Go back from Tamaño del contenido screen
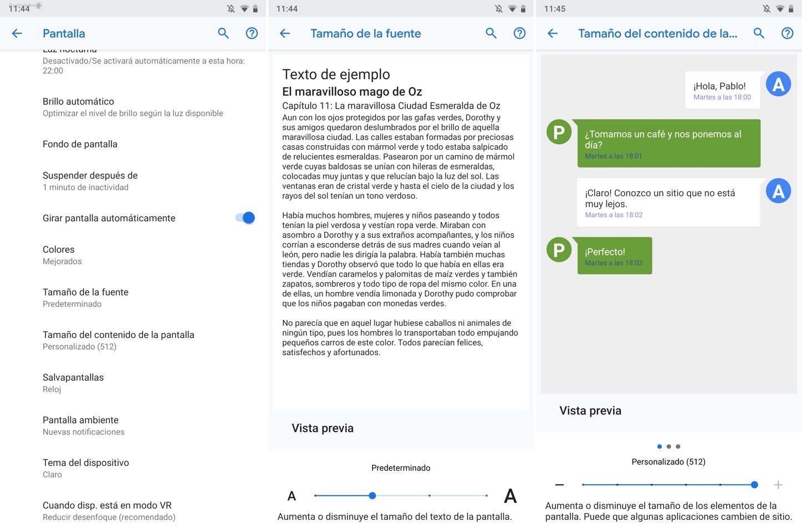Screen dimensions: 802x532 point(553,33)
